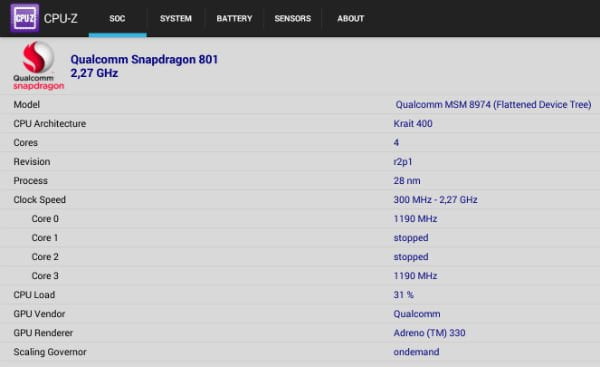Click the Clock Speed label
600x367 pixels.
coord(39,200)
